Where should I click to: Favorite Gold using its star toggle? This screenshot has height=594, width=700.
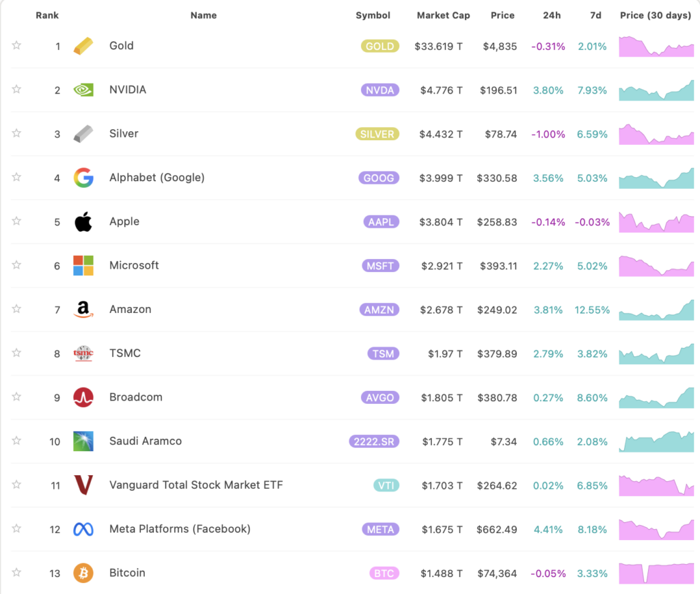(x=16, y=46)
